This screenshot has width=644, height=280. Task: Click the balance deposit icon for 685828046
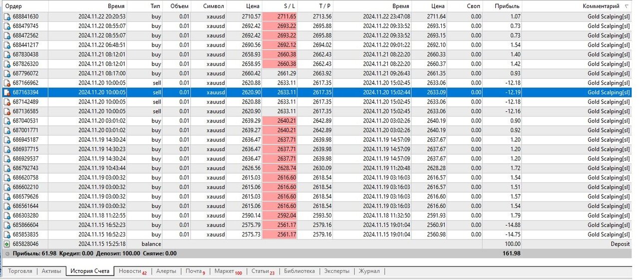7,244
